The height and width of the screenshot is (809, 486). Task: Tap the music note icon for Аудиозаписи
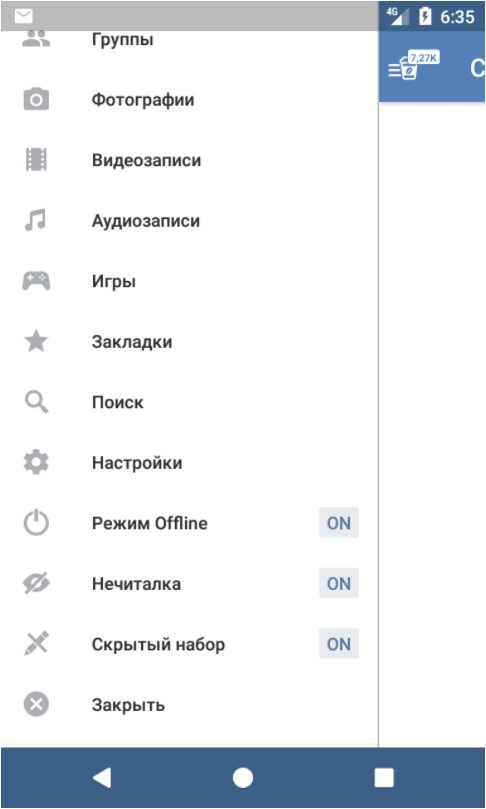point(36,220)
